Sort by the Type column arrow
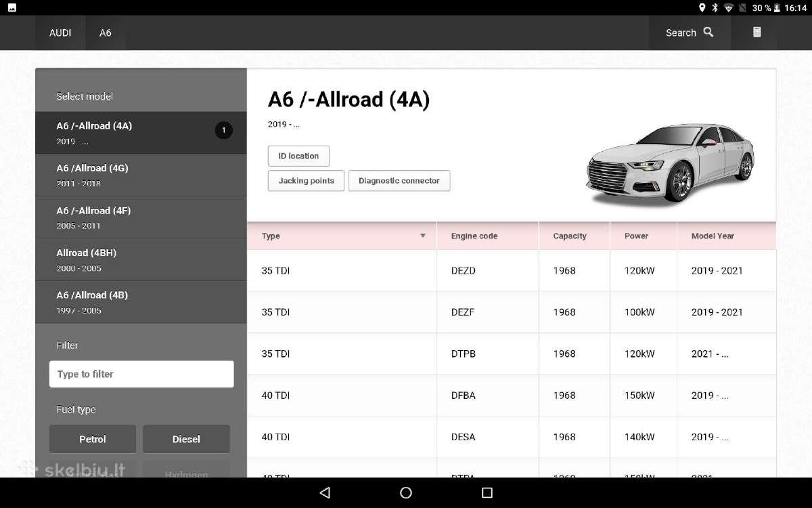This screenshot has height=508, width=812. [423, 236]
